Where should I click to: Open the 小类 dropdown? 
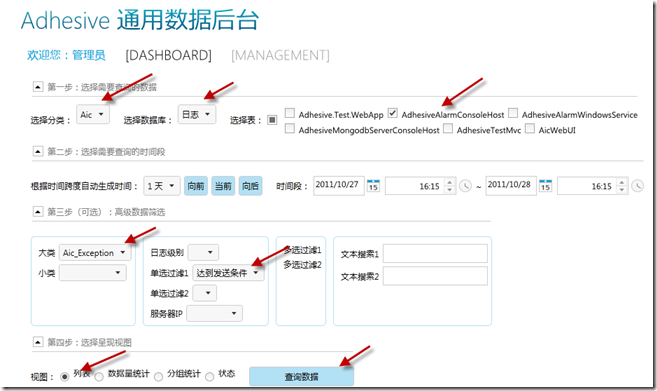tap(93, 273)
